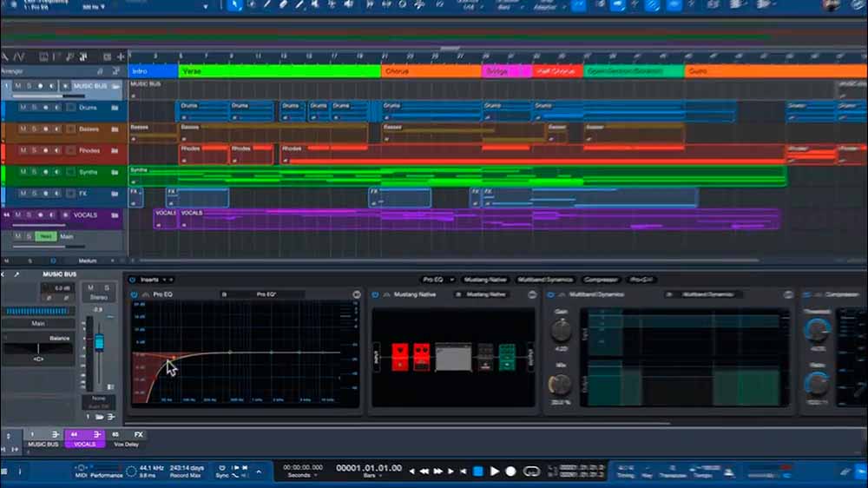Image resolution: width=868 pixels, height=488 pixels.
Task: Mute MUSIC BUS channel in mixer
Action: point(91,288)
